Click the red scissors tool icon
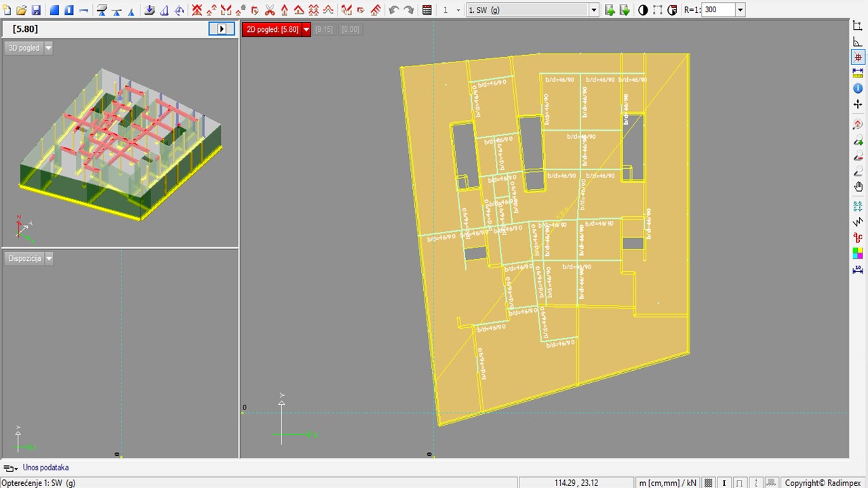Screen dimensions: 868x488 click(270, 10)
